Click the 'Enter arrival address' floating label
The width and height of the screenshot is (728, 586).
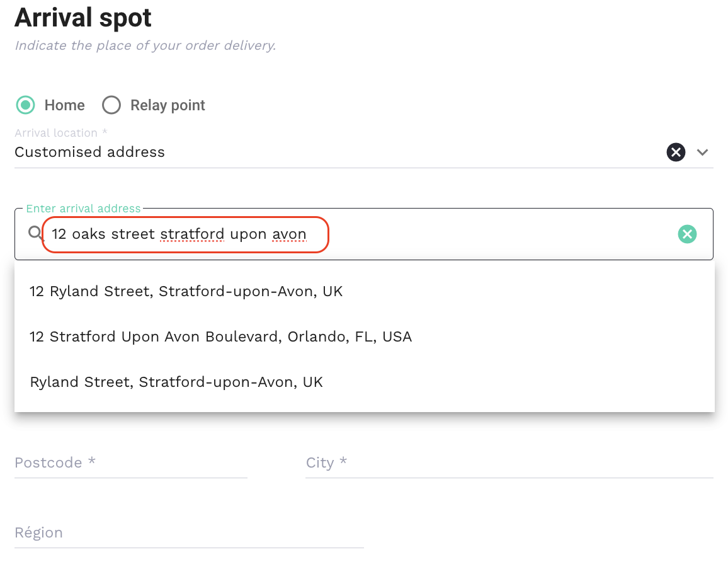(83, 209)
